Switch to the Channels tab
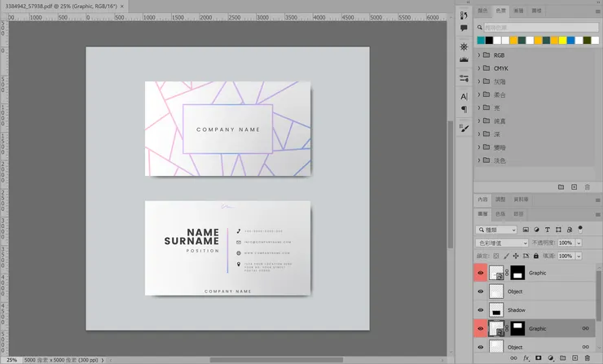Image resolution: width=603 pixels, height=364 pixels. point(500,213)
